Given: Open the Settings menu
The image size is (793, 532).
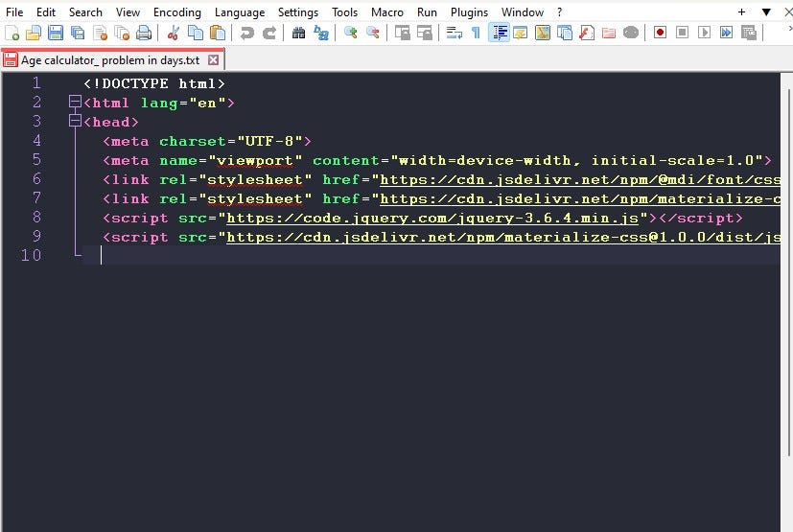Looking at the screenshot, I should pyautogui.click(x=298, y=12).
